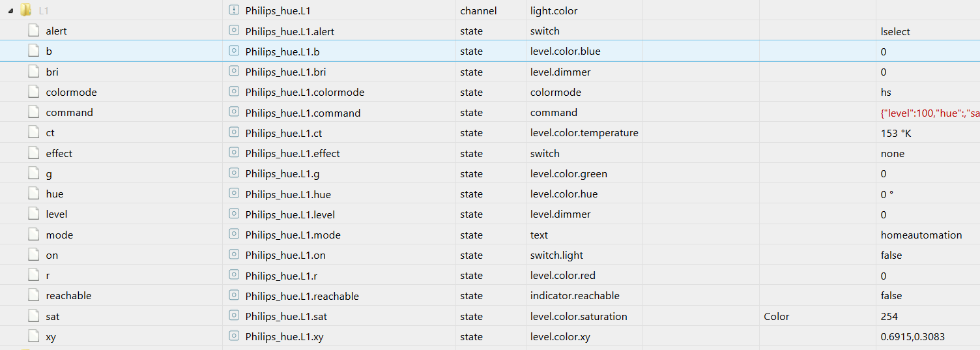The width and height of the screenshot is (980, 350).
Task: Click the 0.6915,0.3083 xy value
Action: pyautogui.click(x=913, y=336)
